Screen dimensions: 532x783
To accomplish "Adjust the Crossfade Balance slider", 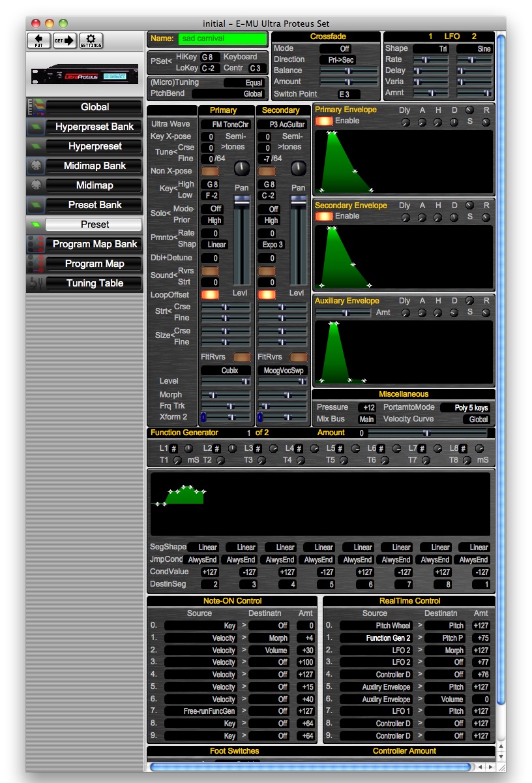I will coord(349,70).
